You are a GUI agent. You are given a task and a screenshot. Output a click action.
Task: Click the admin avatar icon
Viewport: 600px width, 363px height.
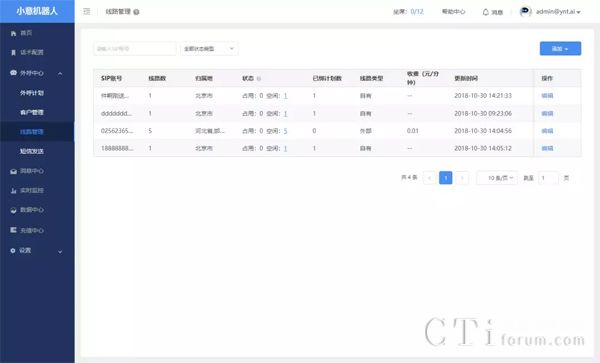tap(525, 11)
